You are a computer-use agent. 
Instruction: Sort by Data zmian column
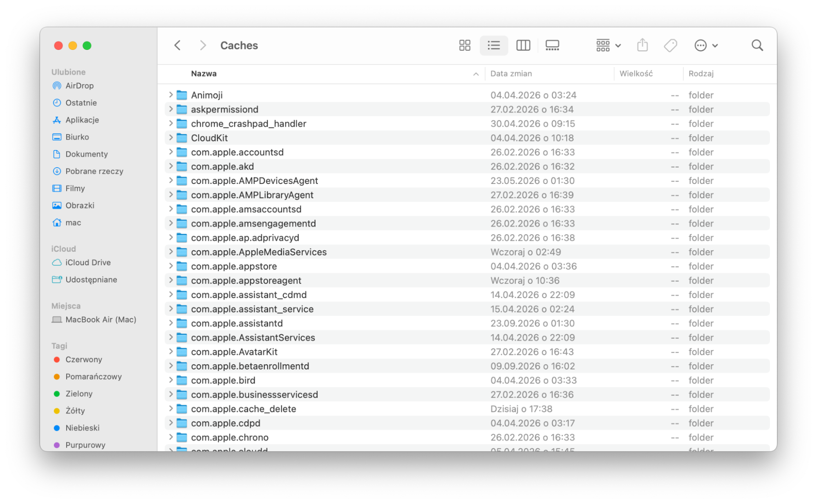[x=511, y=74]
